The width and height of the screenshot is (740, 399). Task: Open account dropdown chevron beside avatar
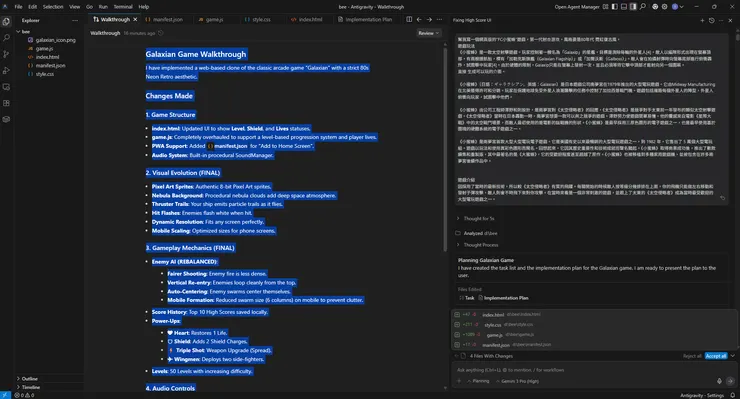681,7
